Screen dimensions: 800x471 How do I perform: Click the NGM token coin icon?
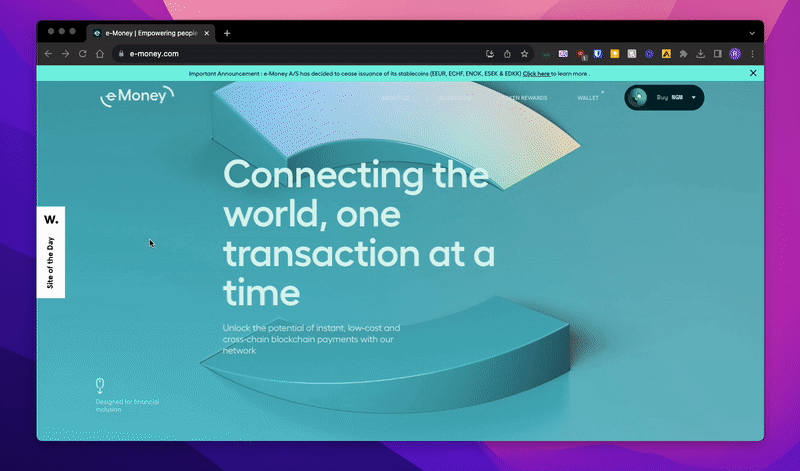(x=637, y=97)
